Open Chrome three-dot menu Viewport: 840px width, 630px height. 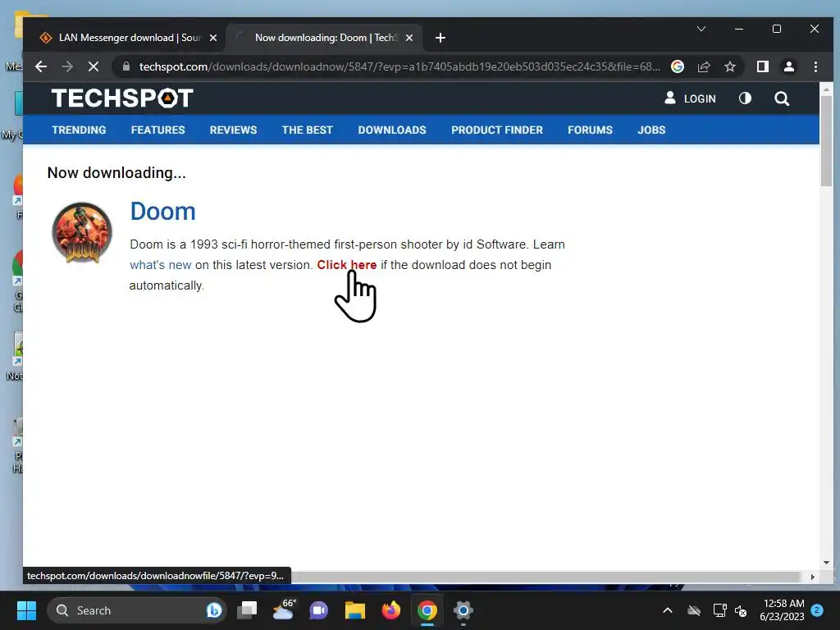pos(815,66)
